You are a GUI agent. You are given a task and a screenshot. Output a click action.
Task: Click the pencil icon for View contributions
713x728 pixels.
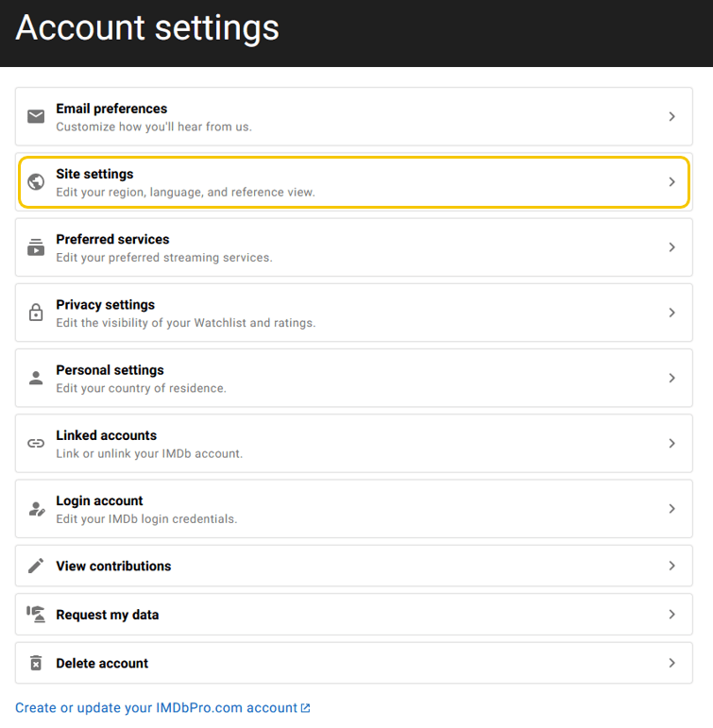36,566
